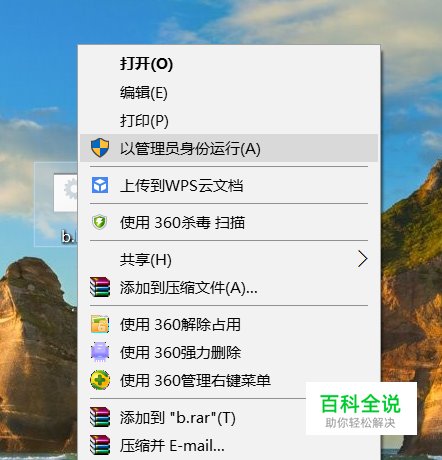Click WinRAR icon beside 压缩并 E-mail...

[100, 445]
